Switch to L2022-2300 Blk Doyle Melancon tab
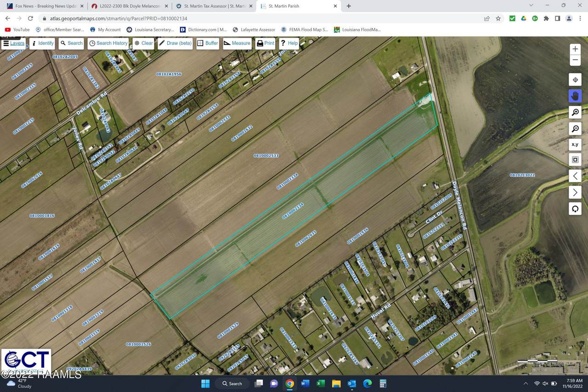This screenshot has height=392, width=588. [129, 6]
